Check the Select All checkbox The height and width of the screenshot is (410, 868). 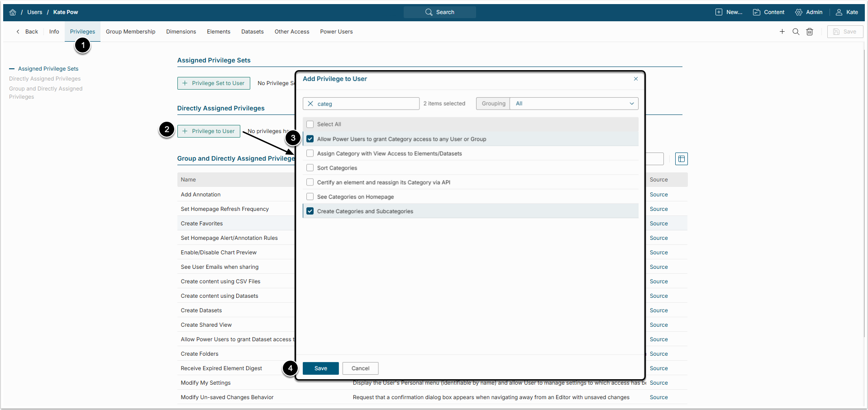pos(310,124)
